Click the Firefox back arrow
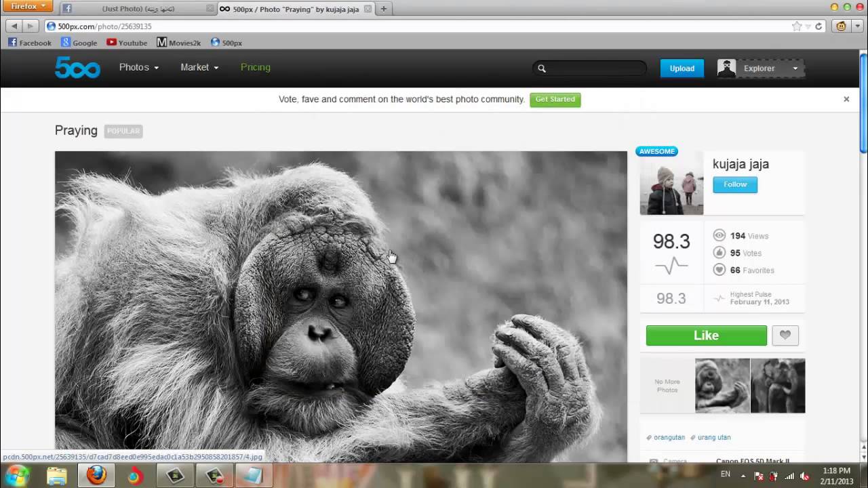The width and height of the screenshot is (868, 488). tap(14, 26)
